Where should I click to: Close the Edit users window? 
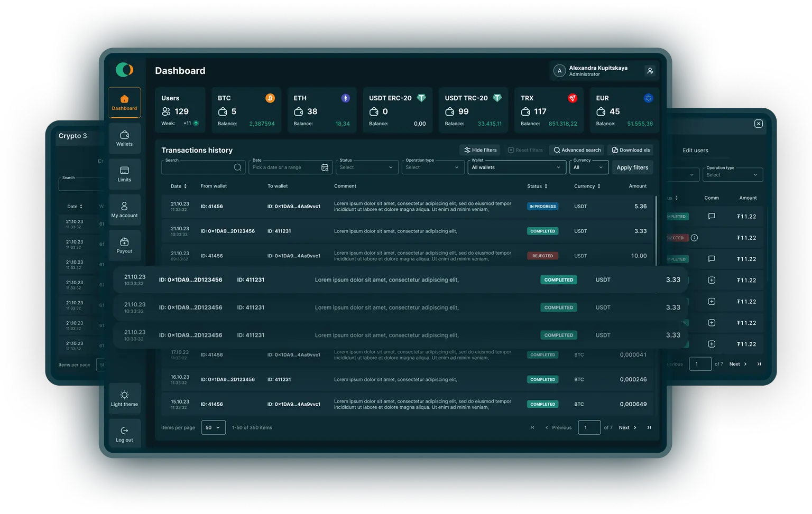tap(758, 124)
